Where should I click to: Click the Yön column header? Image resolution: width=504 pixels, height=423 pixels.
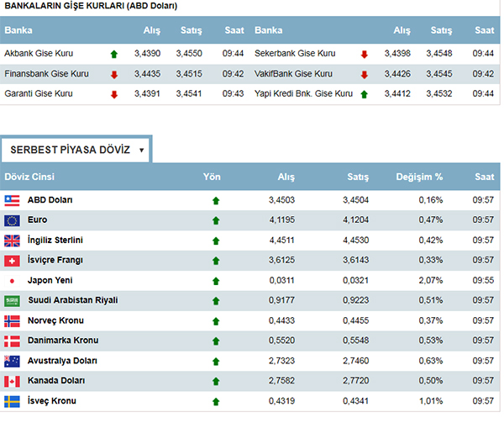point(212,177)
